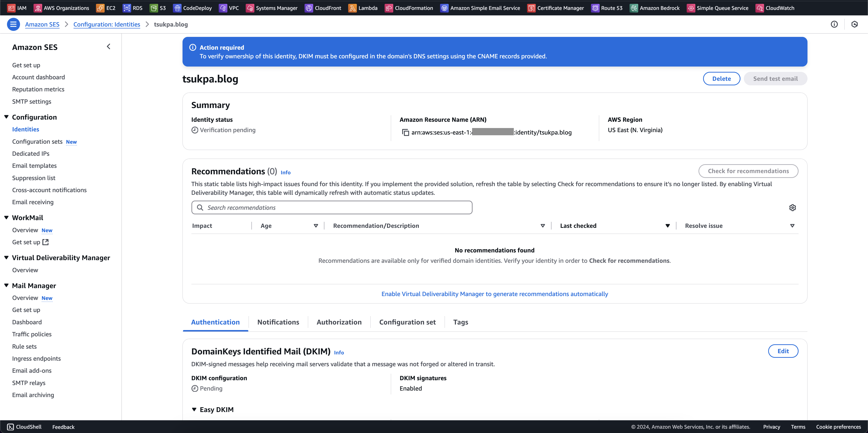
Task: Collapse the Virtual Deliverability Manager section
Action: coord(7,257)
